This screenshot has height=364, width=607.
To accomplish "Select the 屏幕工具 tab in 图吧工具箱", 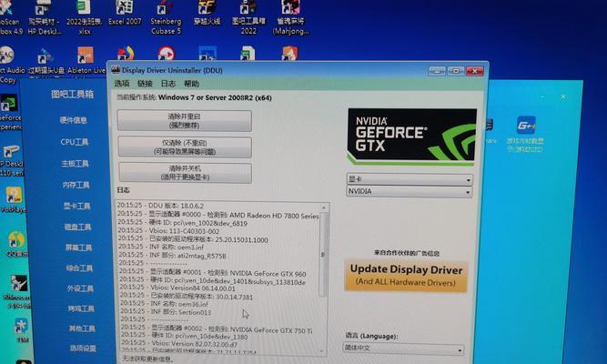I will [78, 248].
